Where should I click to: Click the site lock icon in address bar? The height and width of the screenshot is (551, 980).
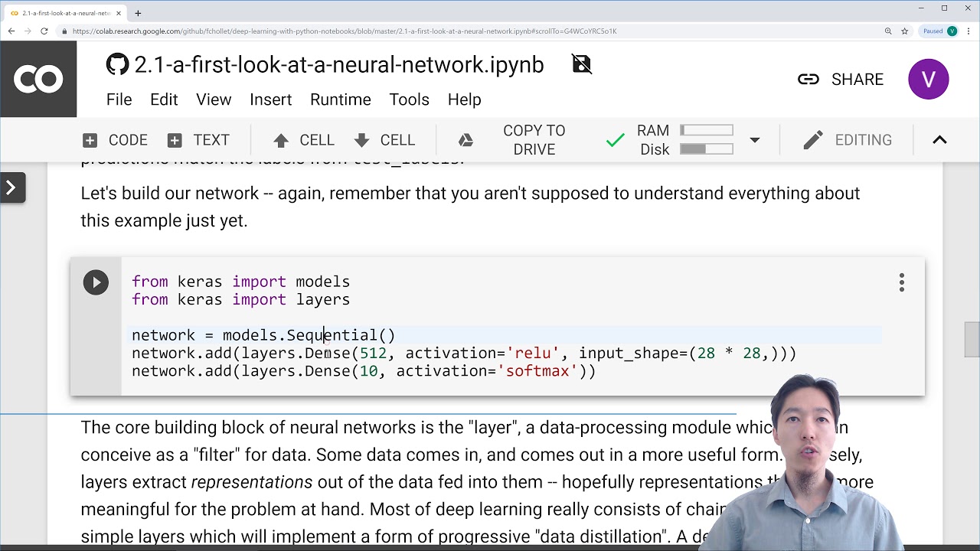[64, 31]
